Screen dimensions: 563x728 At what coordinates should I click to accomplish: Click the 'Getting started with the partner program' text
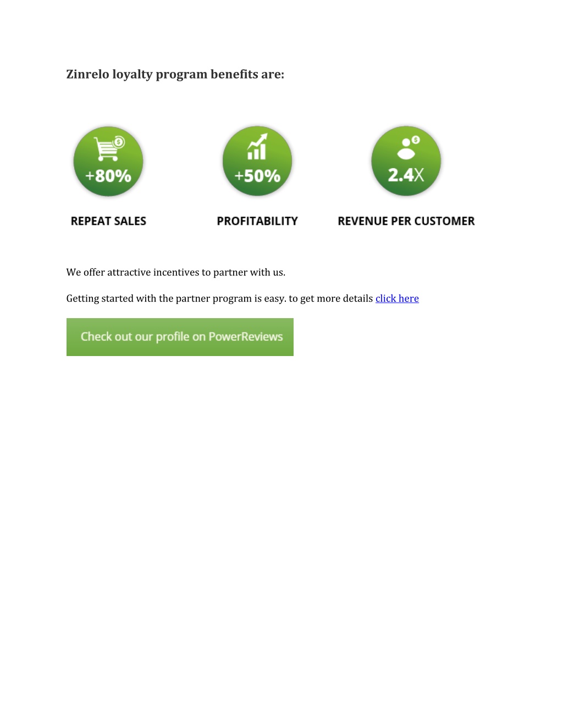click(x=163, y=298)
